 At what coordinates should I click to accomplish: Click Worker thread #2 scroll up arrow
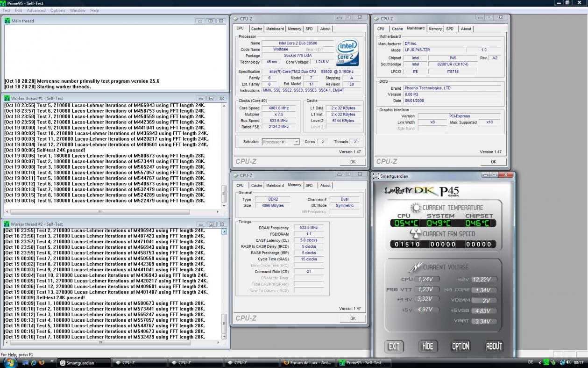click(x=224, y=231)
